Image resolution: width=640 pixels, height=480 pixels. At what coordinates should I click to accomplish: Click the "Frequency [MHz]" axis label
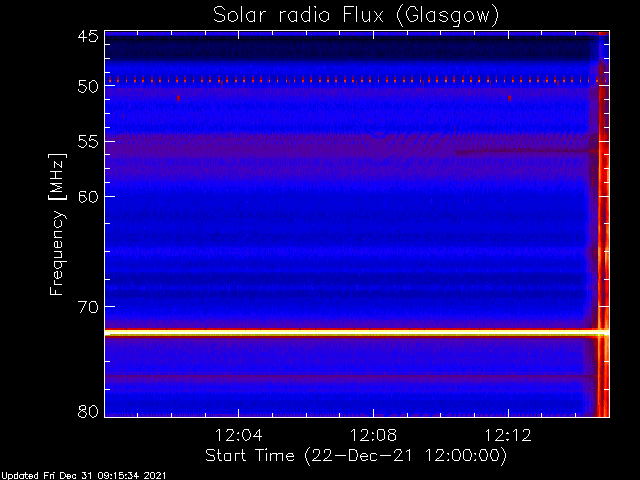(57, 224)
